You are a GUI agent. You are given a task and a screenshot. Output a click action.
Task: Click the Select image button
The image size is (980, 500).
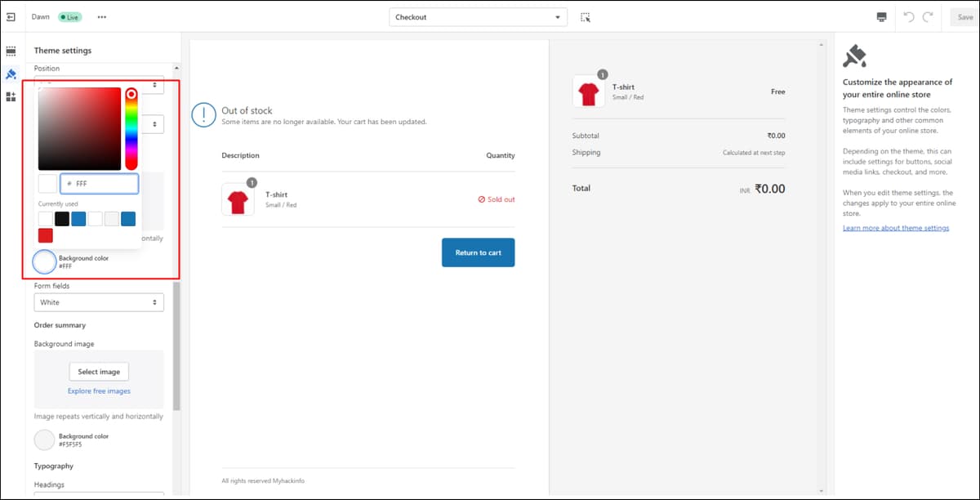click(x=99, y=372)
